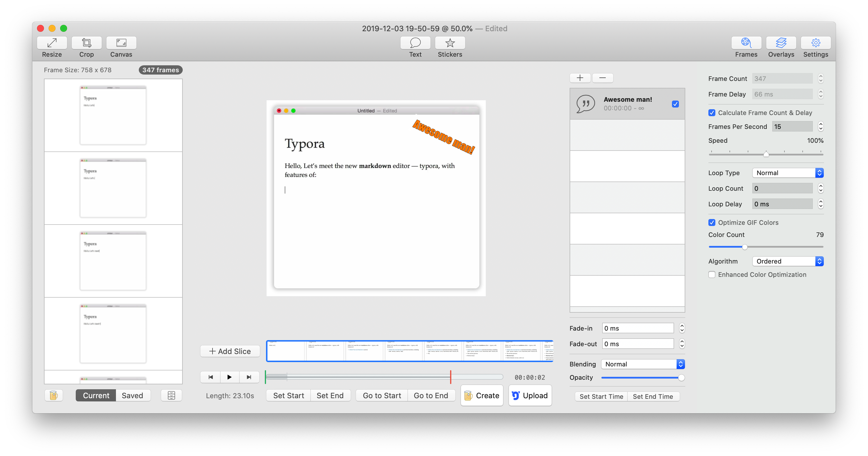Play the GIF preview

tap(230, 377)
